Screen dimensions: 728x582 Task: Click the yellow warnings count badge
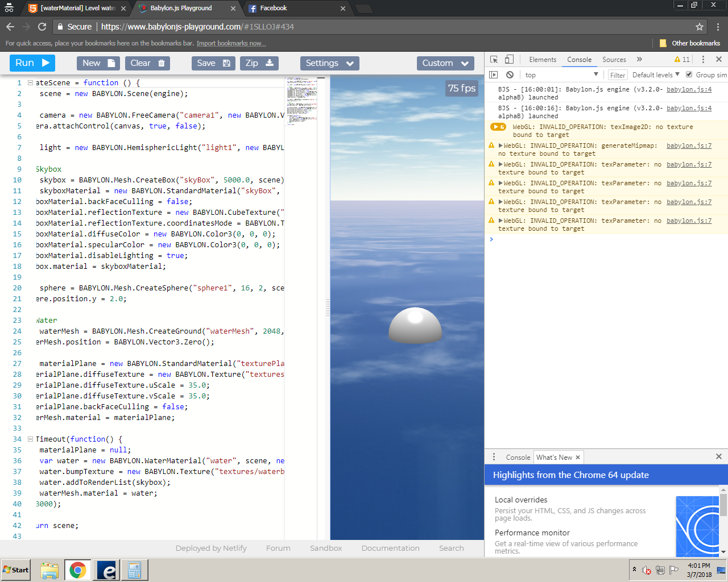[682, 60]
